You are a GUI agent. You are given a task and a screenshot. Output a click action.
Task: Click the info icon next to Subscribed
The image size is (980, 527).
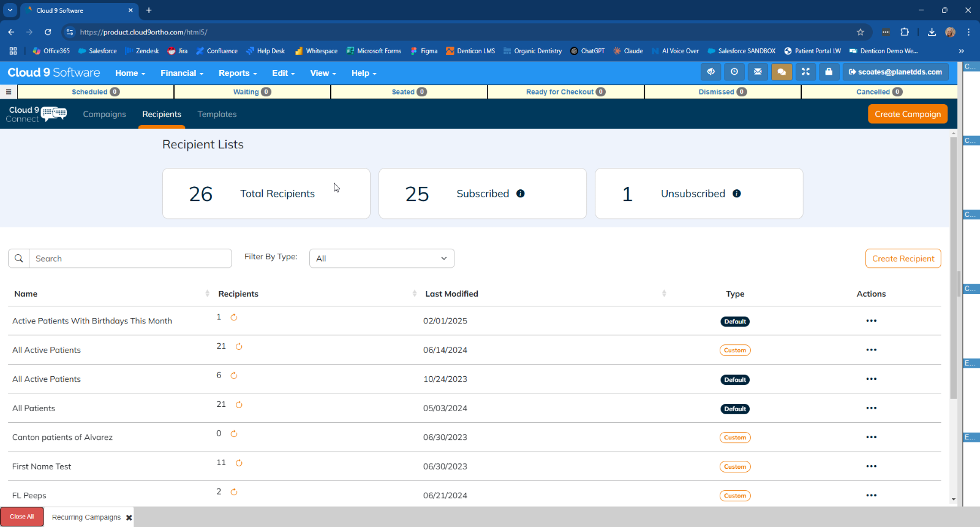521,194
